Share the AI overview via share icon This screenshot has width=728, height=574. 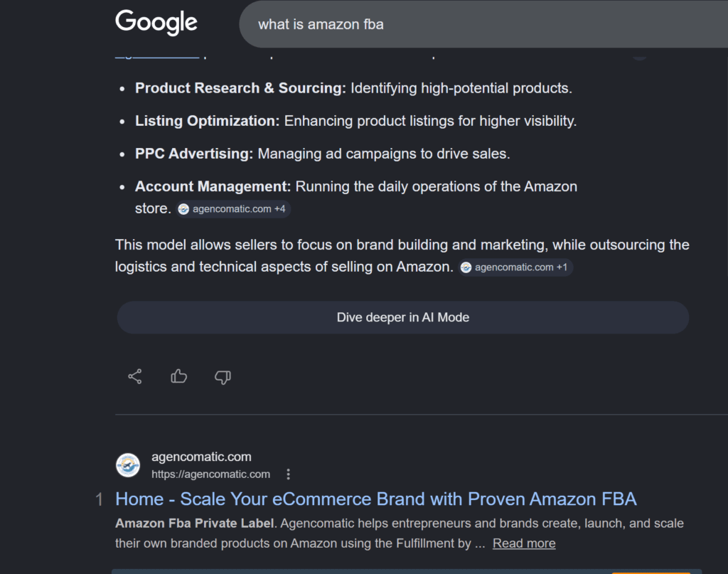click(134, 376)
